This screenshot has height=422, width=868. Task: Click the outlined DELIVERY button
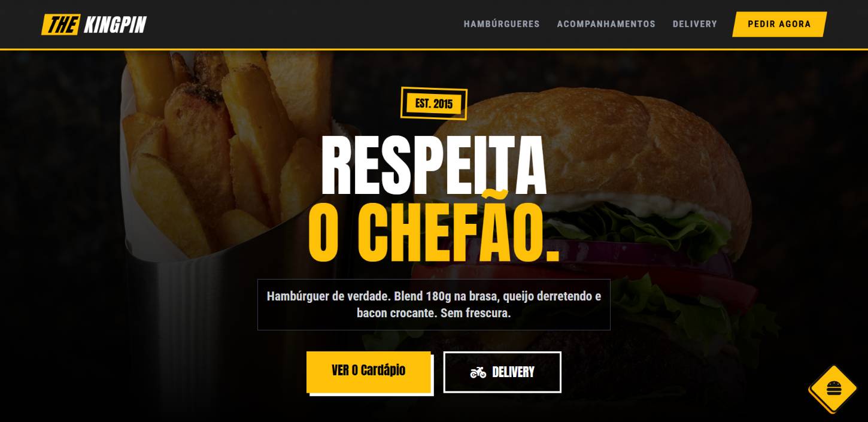pyautogui.click(x=502, y=372)
